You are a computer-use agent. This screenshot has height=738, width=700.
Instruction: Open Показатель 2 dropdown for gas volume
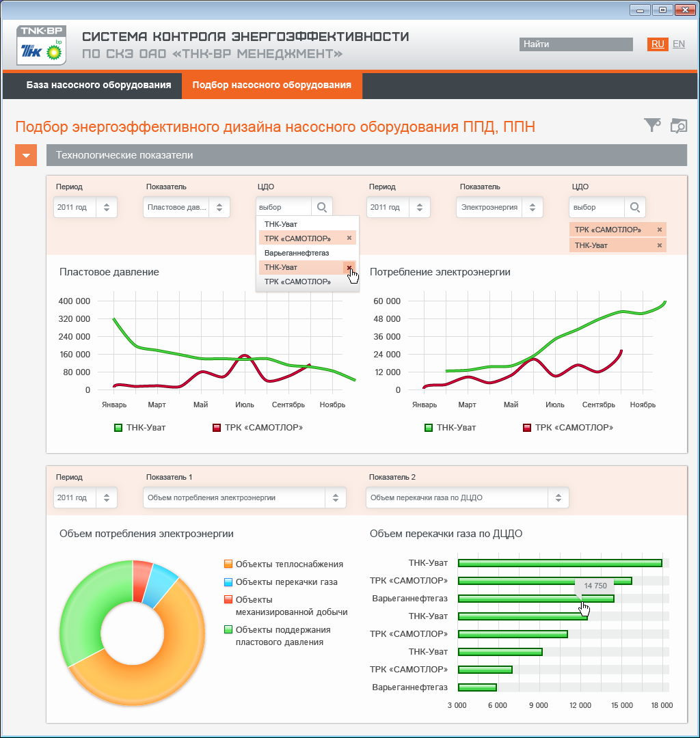tap(468, 497)
